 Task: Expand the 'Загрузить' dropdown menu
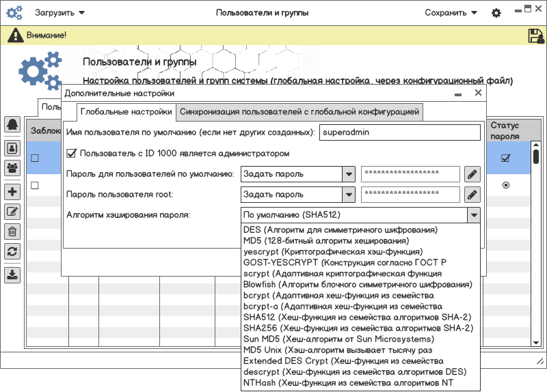click(59, 13)
